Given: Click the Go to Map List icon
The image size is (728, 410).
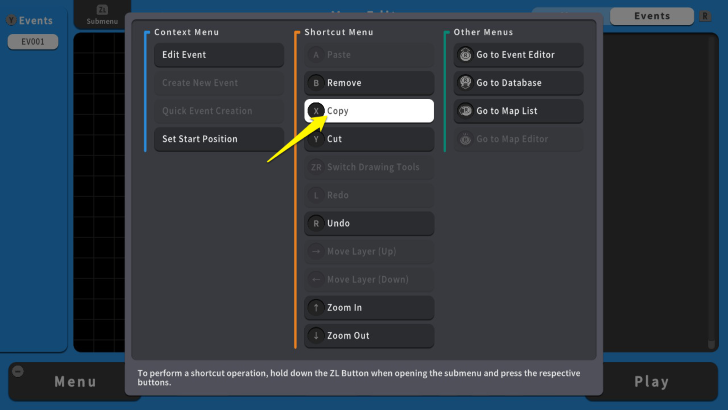Looking at the screenshot, I should coord(466,111).
